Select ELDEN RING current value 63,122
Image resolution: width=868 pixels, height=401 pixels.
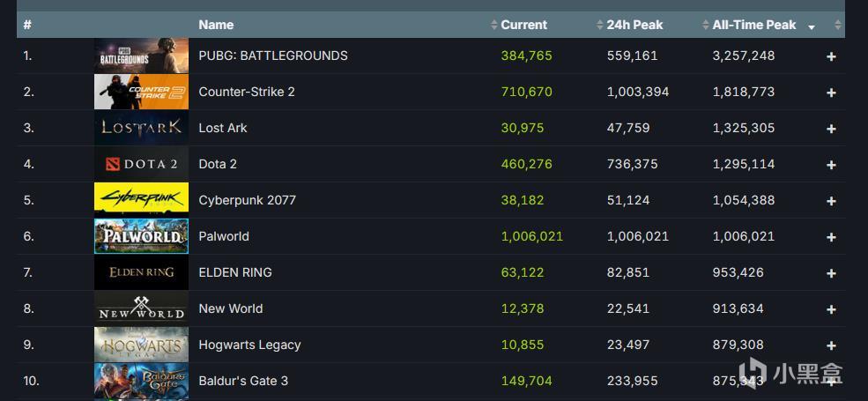[x=523, y=272]
